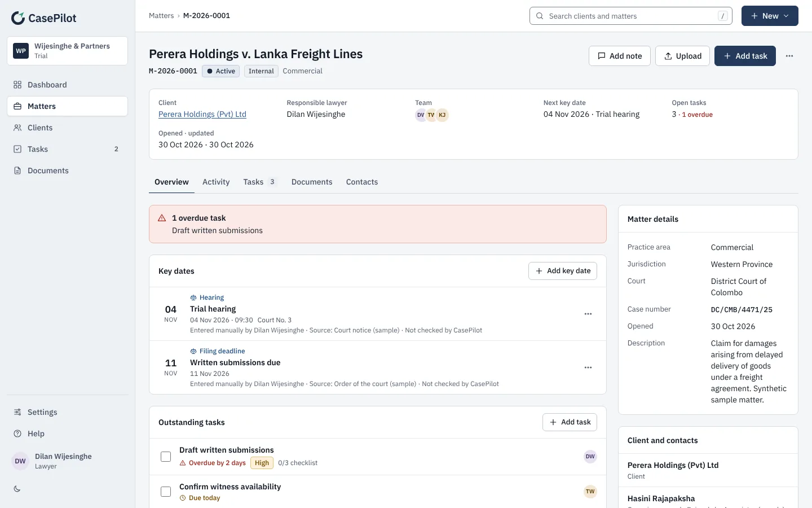
Task: Check off Confirm witness availability task
Action: coord(166,492)
